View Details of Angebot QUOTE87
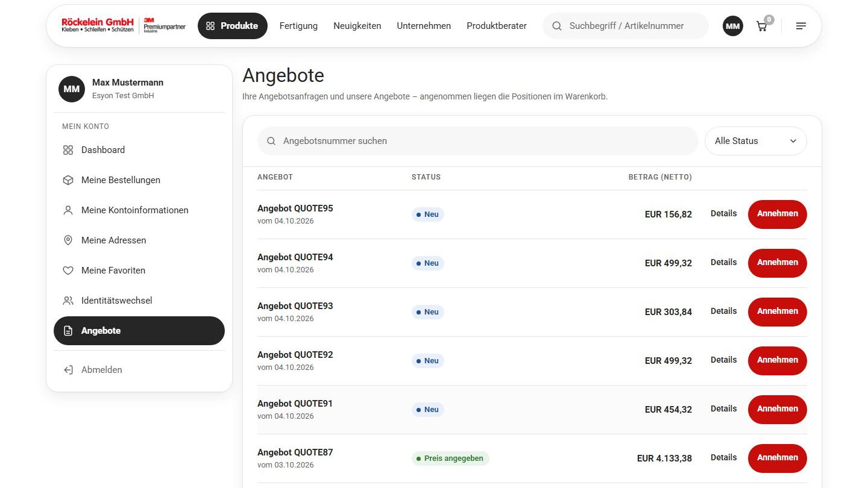This screenshot has height=488, width=868. 724,458
